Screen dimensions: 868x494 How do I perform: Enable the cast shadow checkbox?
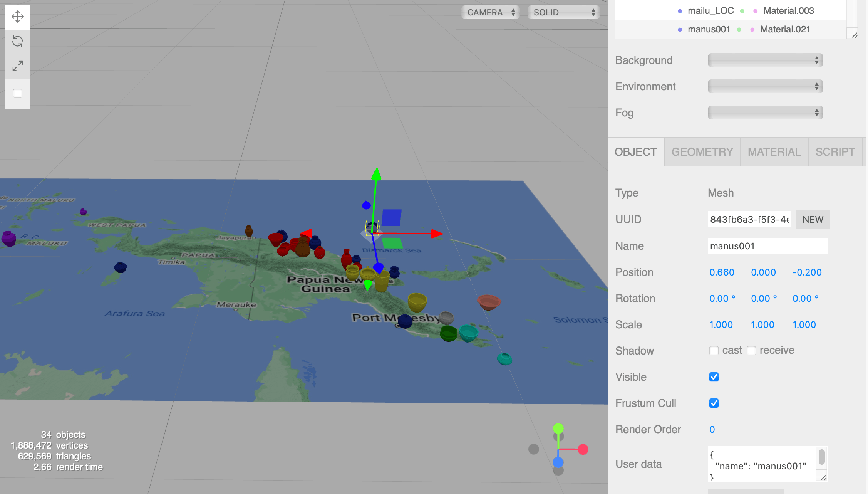click(x=714, y=350)
